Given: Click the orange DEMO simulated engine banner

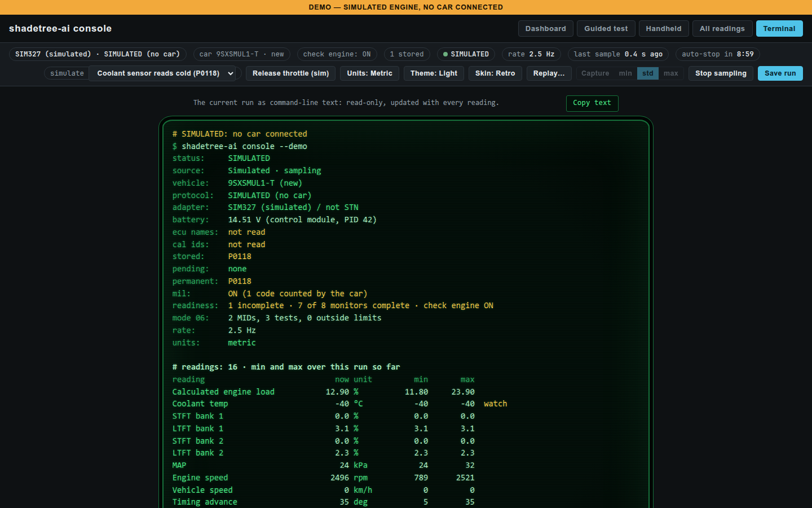Looking at the screenshot, I should pos(406,7).
